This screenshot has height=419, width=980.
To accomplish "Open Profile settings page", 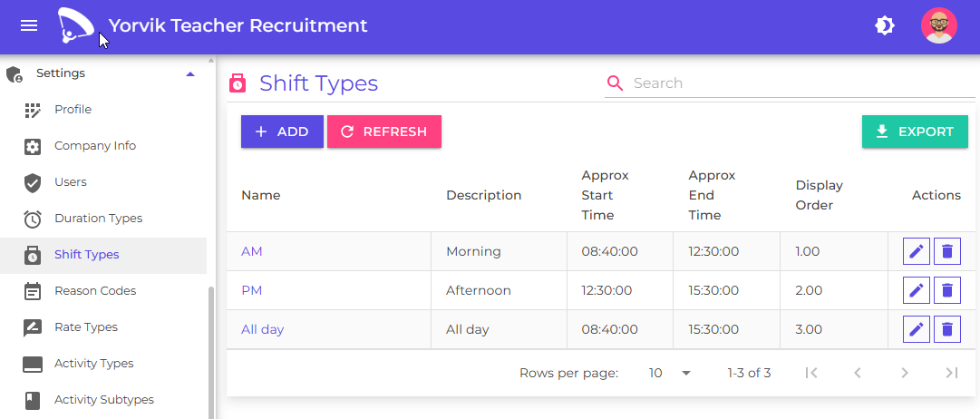I will (x=73, y=110).
